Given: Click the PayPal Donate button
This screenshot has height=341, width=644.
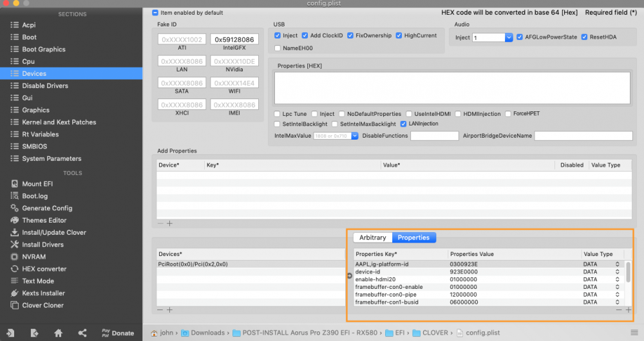Looking at the screenshot, I should pos(118,333).
